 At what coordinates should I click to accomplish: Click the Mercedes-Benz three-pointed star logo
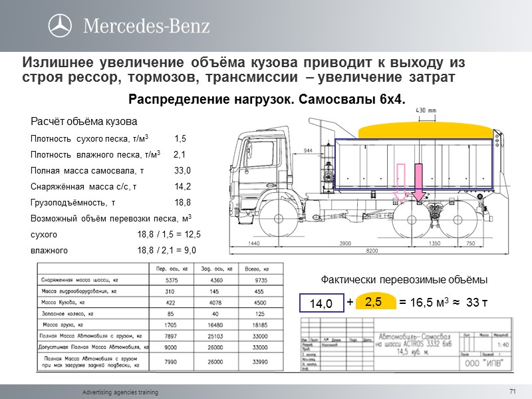coord(60,25)
